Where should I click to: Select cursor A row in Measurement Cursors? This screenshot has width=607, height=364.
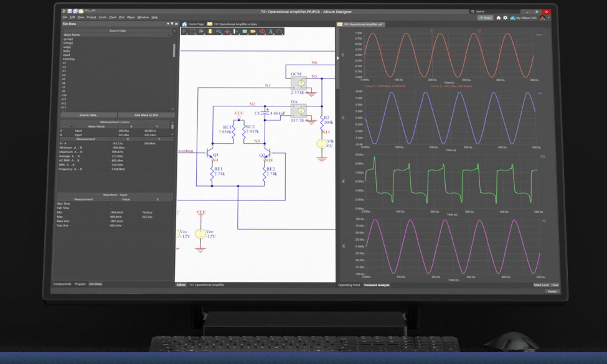(x=115, y=131)
